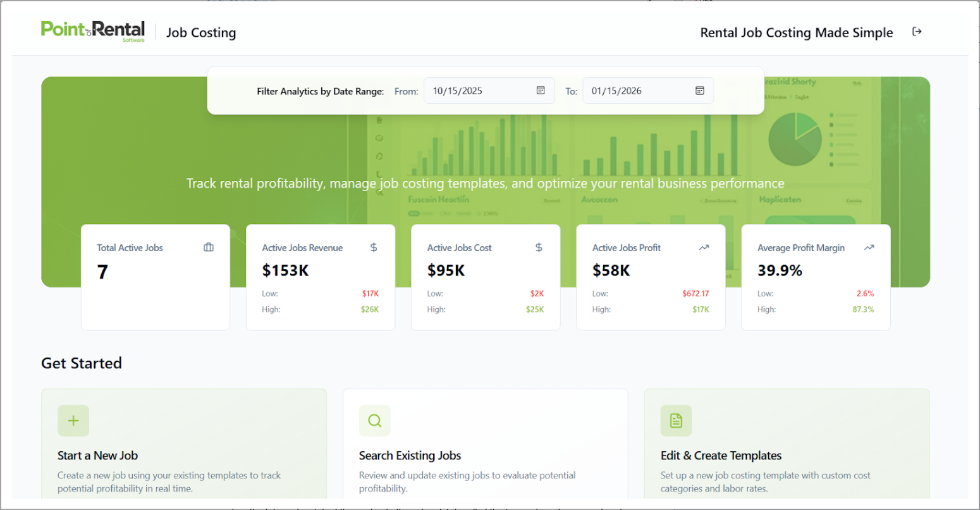Click the trend arrow icon on Active Jobs Profit

704,248
